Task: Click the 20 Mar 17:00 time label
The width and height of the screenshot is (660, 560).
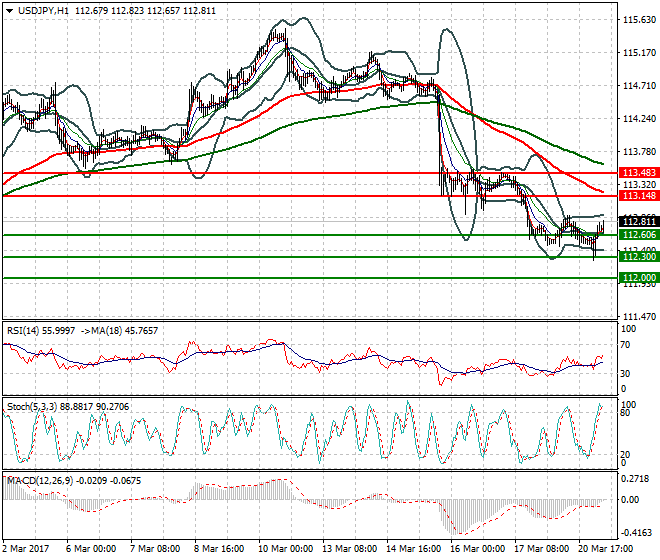Action: pos(605,549)
